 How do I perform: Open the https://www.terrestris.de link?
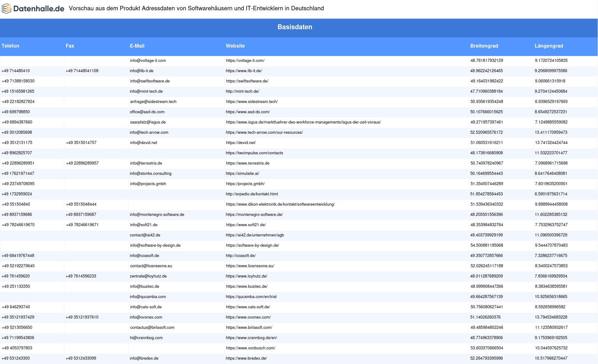coord(248,163)
